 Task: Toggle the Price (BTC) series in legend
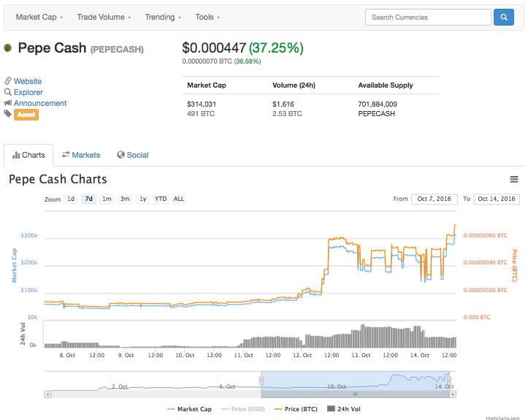click(296, 409)
